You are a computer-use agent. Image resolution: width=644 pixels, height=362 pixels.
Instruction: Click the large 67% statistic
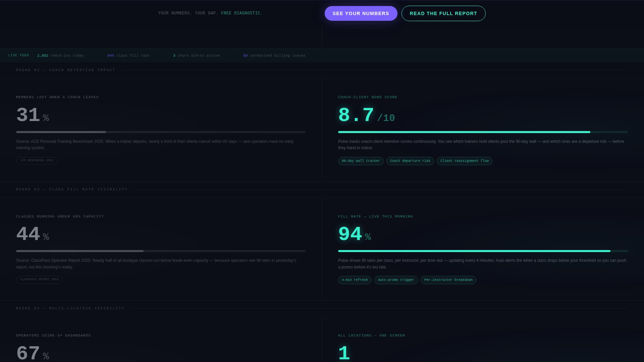pos(33,353)
